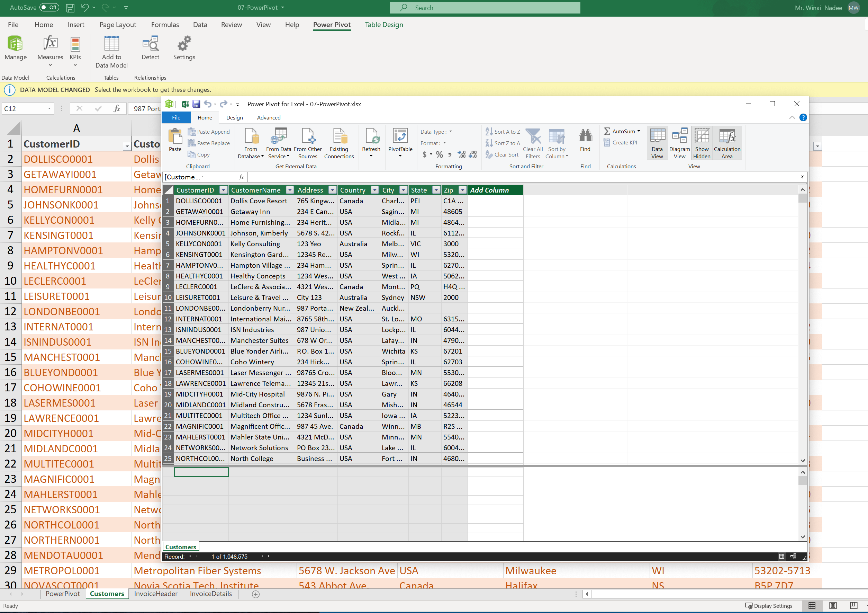Toggle Data View
Viewport: 868px width, 613px height.
click(x=657, y=143)
